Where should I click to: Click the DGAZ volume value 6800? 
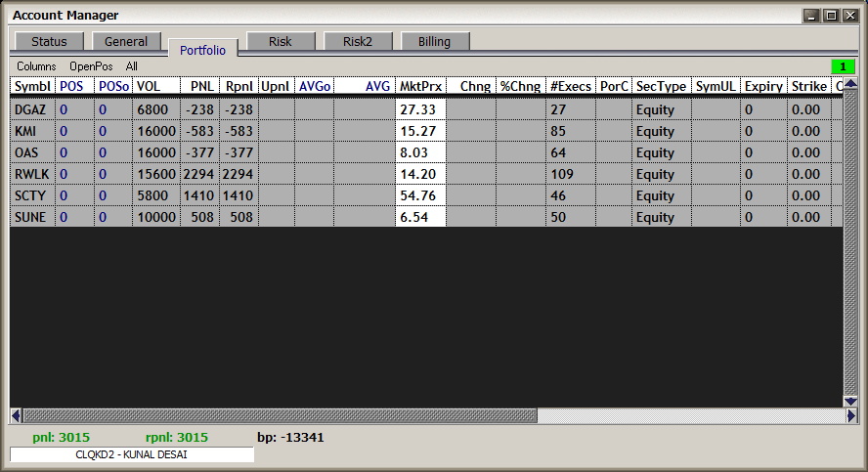pyautogui.click(x=156, y=109)
